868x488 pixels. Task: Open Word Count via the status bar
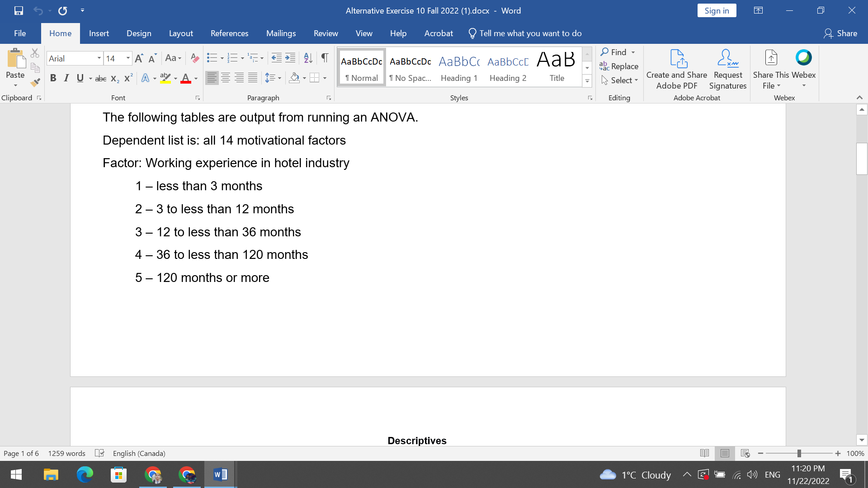[66, 453]
